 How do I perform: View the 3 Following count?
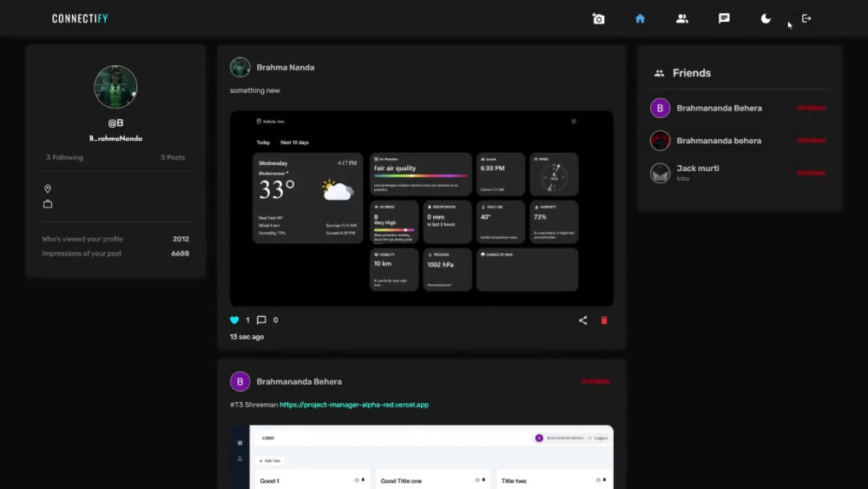pyautogui.click(x=65, y=157)
